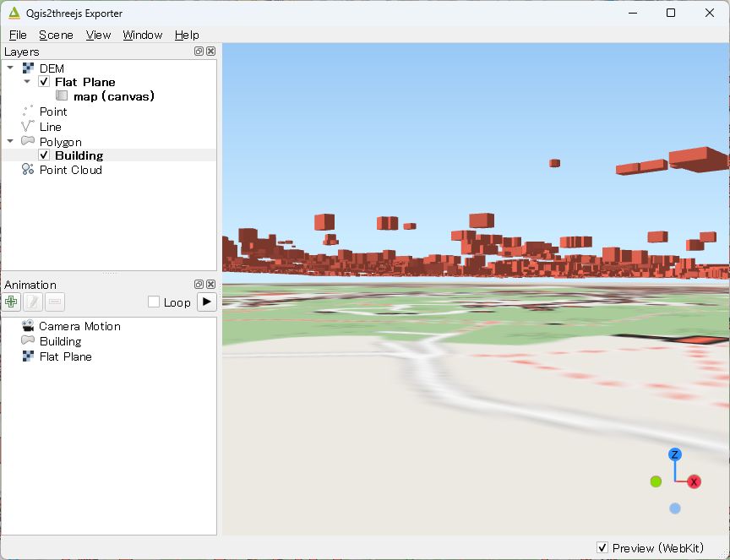Open the Scene menu

point(56,35)
